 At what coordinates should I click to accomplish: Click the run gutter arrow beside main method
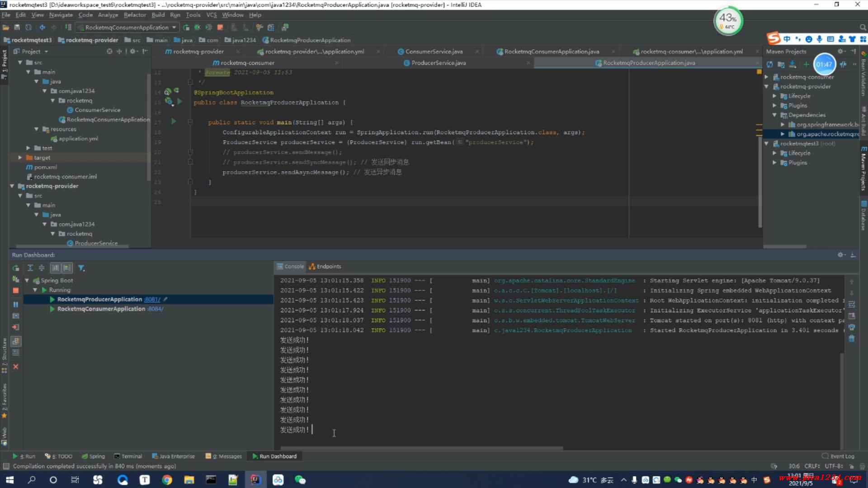(174, 122)
